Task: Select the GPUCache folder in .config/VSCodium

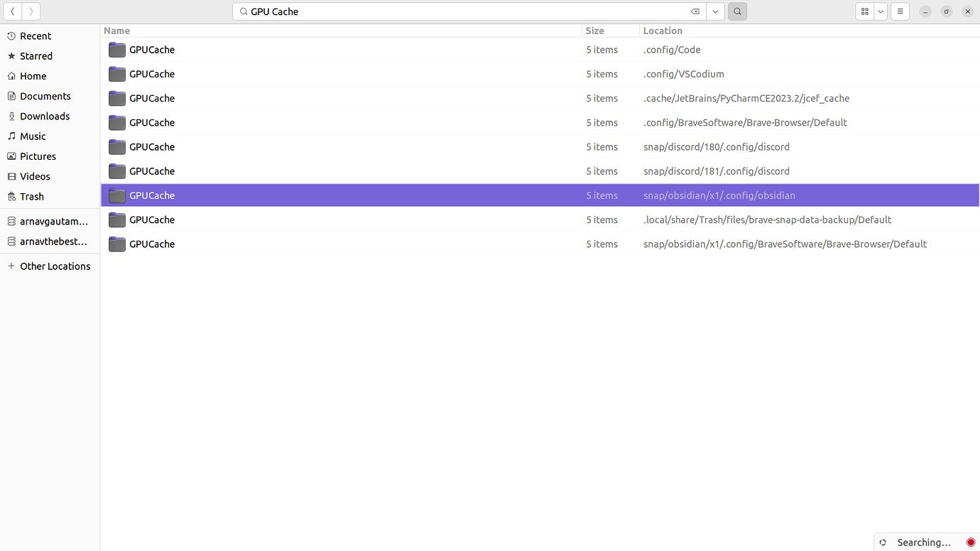Action: pyautogui.click(x=152, y=74)
